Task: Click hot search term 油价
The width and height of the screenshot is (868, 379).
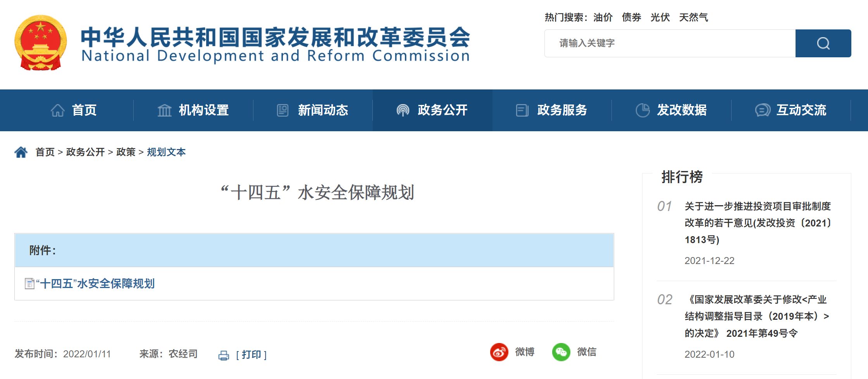Action: pyautogui.click(x=603, y=17)
